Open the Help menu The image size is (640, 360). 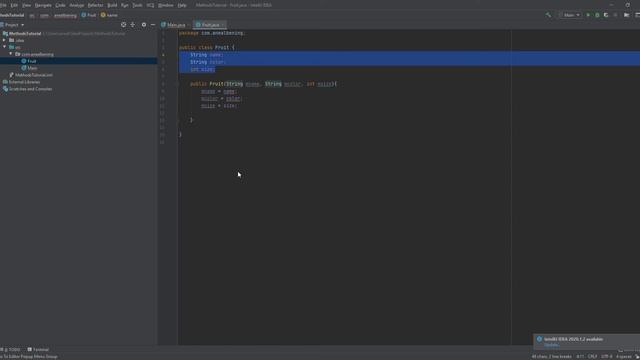point(182,5)
